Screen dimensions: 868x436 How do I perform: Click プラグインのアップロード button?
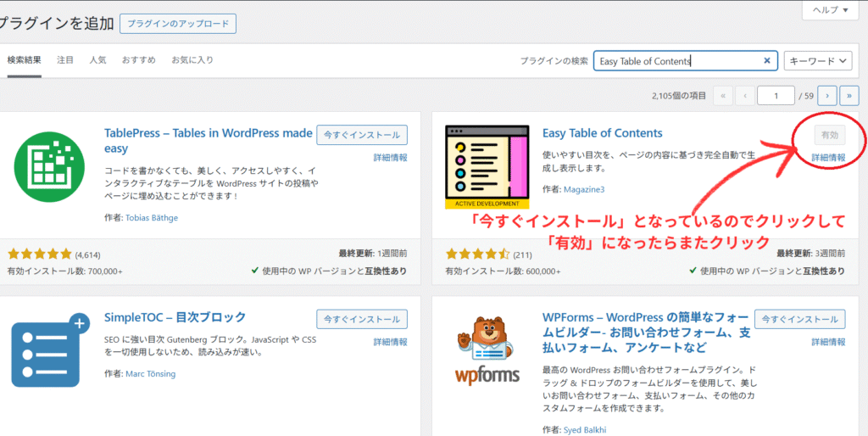[178, 24]
